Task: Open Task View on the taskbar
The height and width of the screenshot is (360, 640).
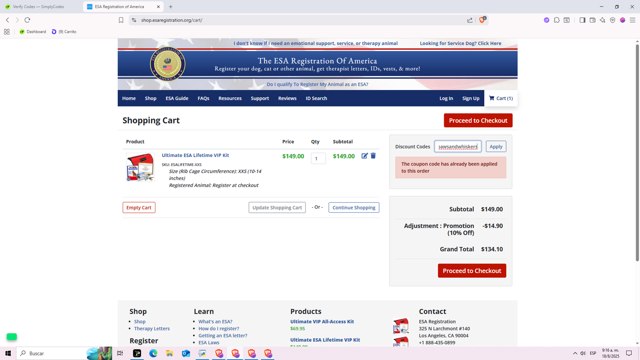Action: coord(120,353)
